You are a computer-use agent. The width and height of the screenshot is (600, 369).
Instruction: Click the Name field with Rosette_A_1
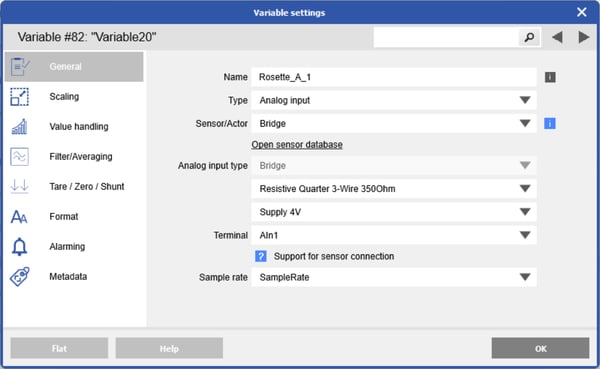[x=394, y=77]
